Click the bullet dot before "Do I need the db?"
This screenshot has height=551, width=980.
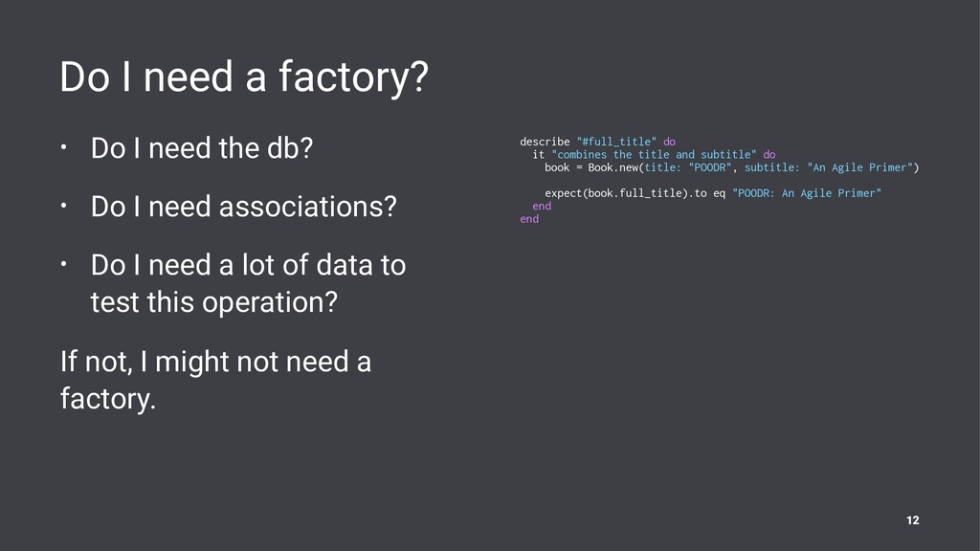click(64, 148)
